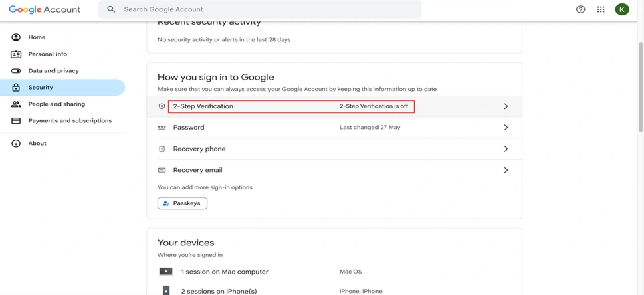Click 'How you sign in to Google' heading
Screen dimensions: 644x295
[x=215, y=77]
